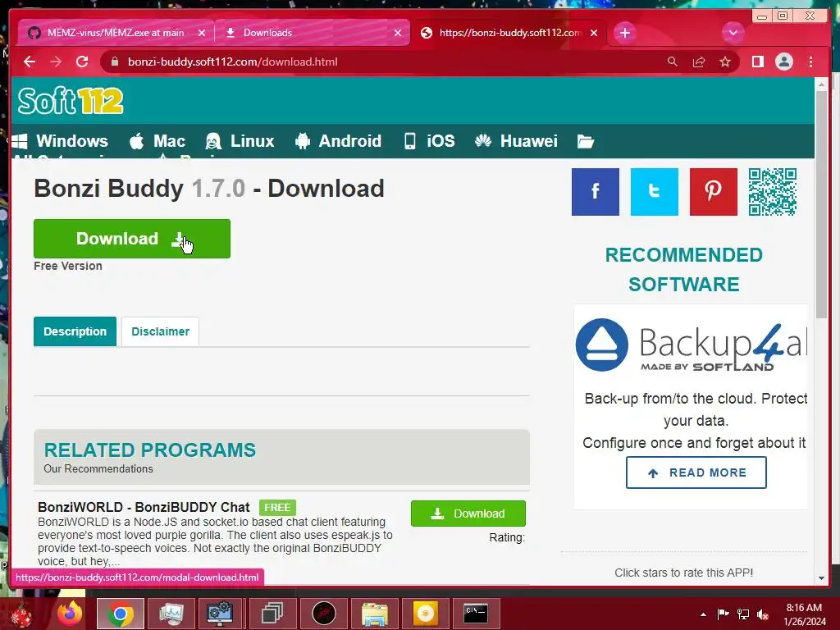Click the yellow disc taskbar icon
Viewport: 840px width, 630px height.
(x=426, y=614)
